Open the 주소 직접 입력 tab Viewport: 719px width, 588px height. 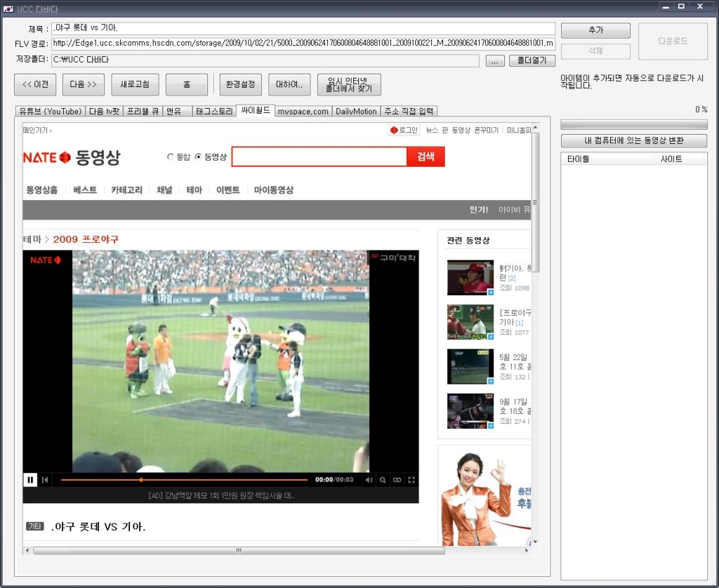(409, 112)
